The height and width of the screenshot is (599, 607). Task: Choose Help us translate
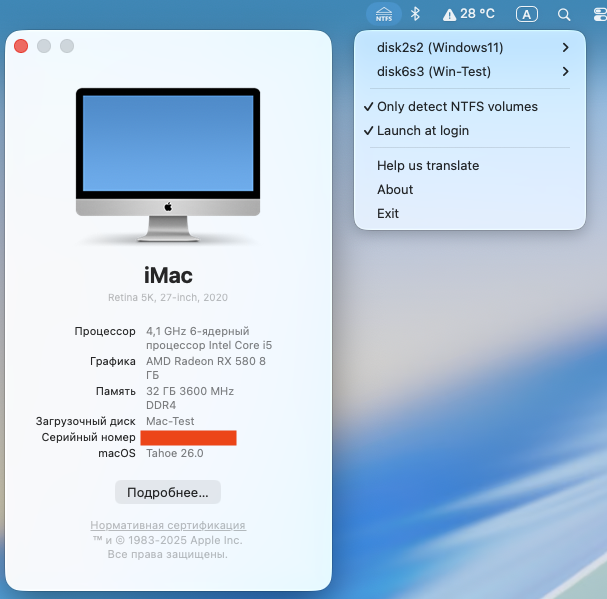point(470,165)
